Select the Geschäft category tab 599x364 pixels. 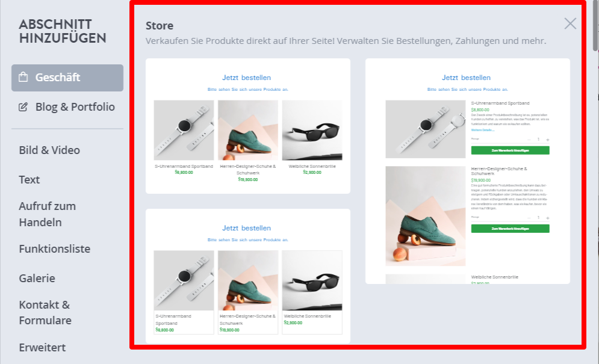(x=67, y=78)
